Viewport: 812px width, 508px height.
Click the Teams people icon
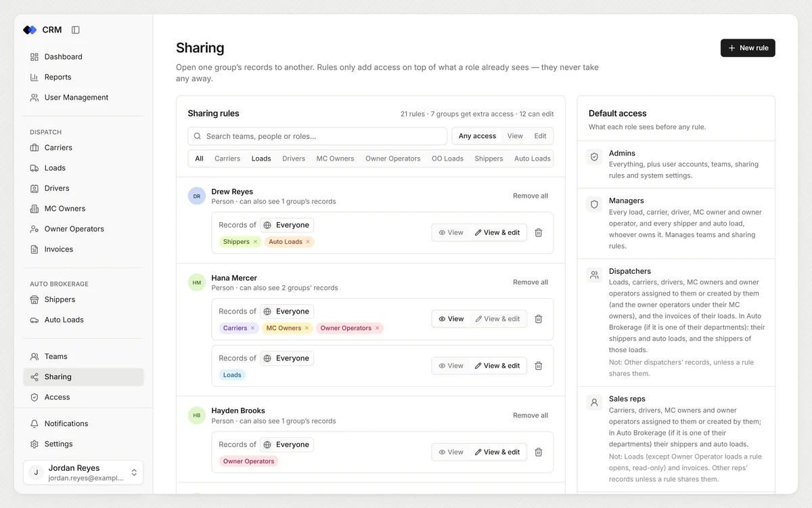(35, 356)
